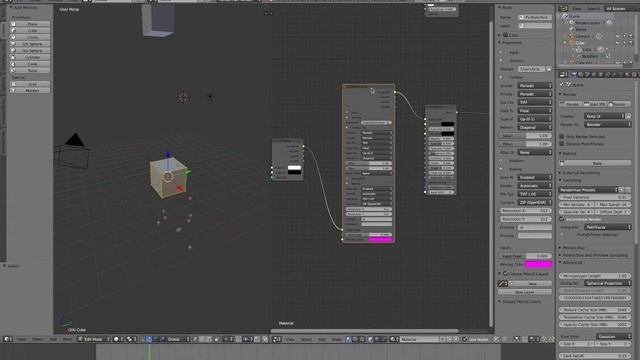
Task: Open the Gradient bake dropdown
Action: click(535, 178)
